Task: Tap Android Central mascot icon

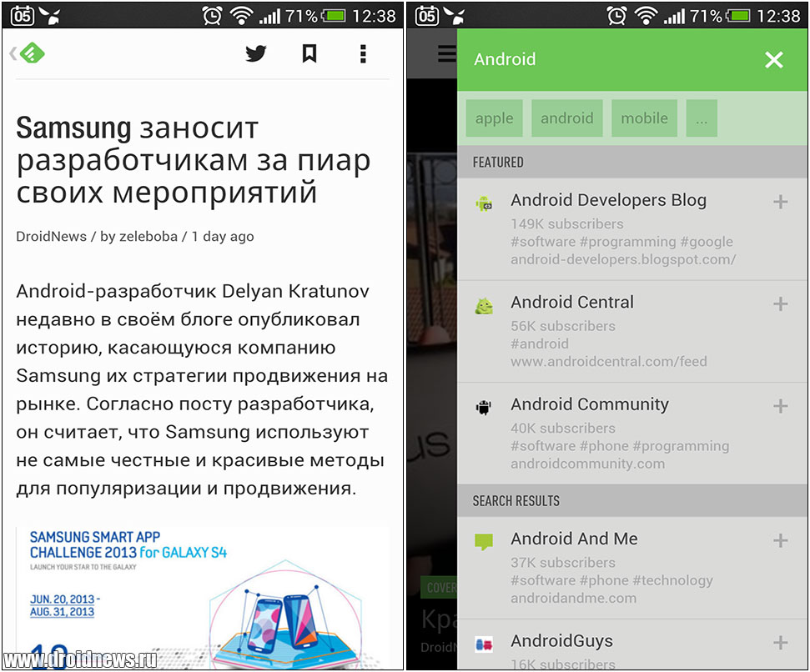Action: 484,306
